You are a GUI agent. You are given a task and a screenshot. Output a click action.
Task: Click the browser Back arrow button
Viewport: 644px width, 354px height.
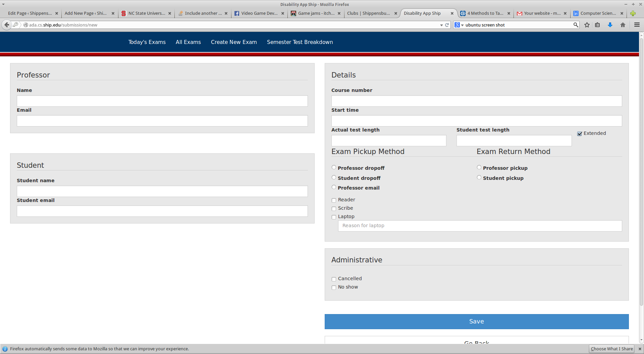(7, 25)
